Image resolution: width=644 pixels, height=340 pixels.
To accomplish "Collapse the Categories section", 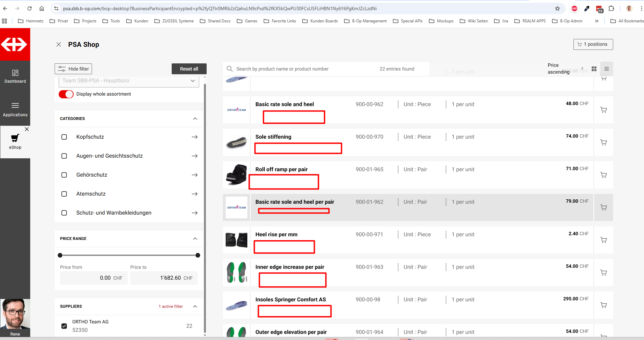I will pyautogui.click(x=195, y=119).
